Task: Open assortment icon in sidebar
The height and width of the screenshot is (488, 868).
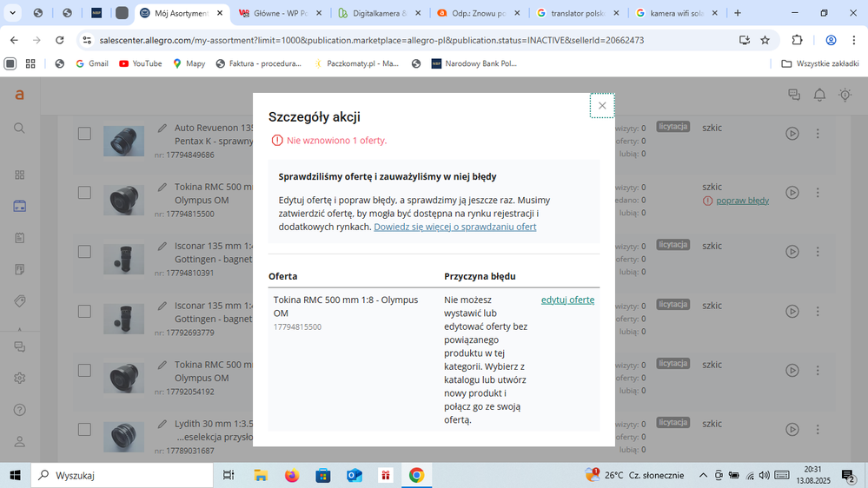Action: [x=19, y=207]
